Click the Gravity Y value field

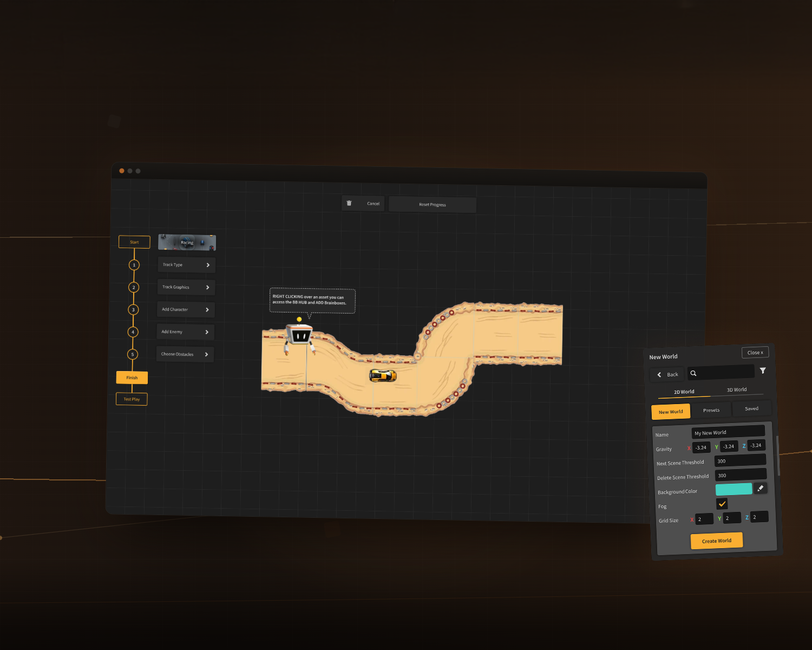pyautogui.click(x=729, y=447)
